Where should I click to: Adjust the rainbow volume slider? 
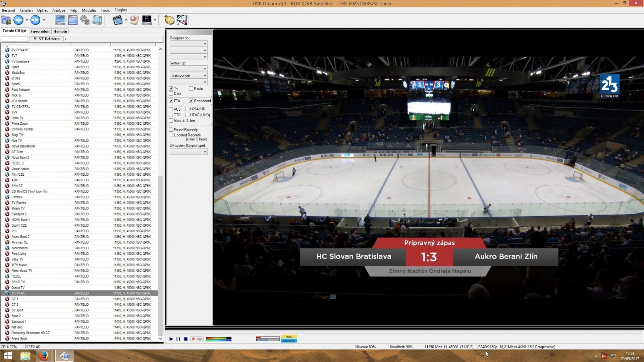(x=219, y=339)
